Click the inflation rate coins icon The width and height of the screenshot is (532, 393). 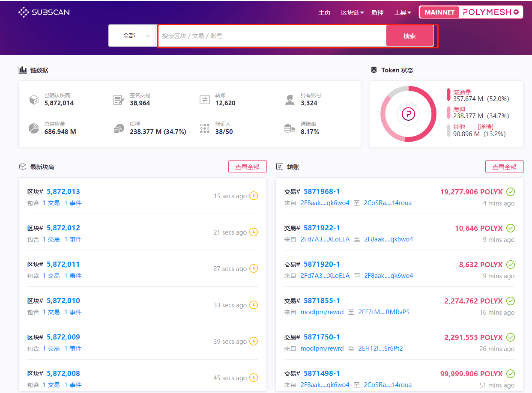coord(290,128)
